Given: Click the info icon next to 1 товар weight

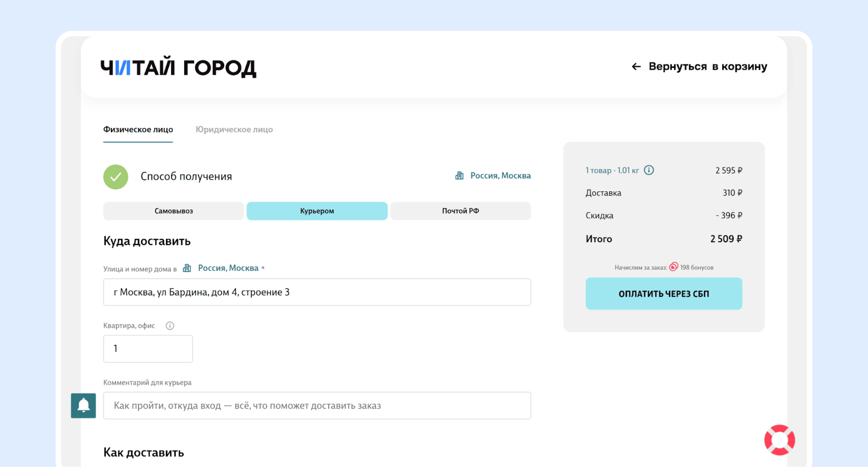Looking at the screenshot, I should pos(649,170).
